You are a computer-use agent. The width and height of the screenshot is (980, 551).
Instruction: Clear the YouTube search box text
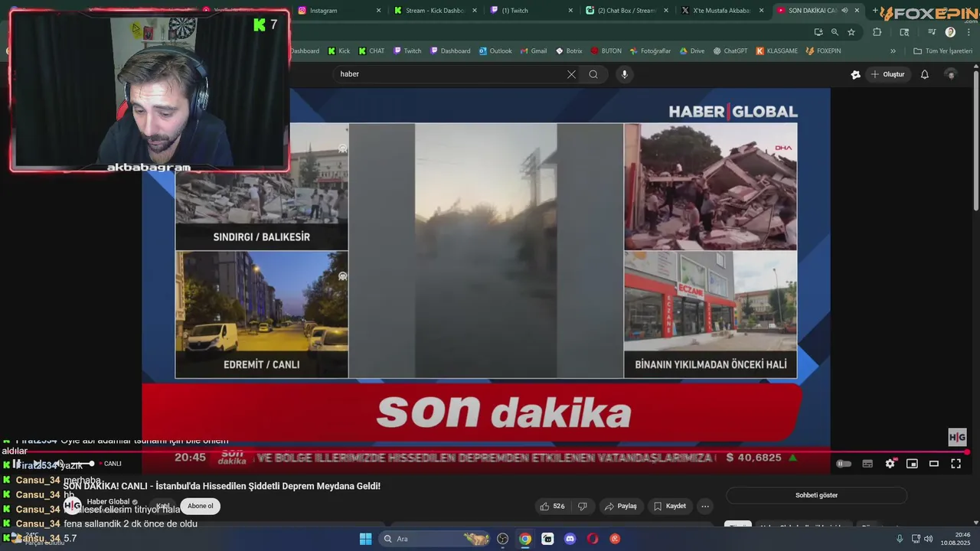tap(571, 74)
